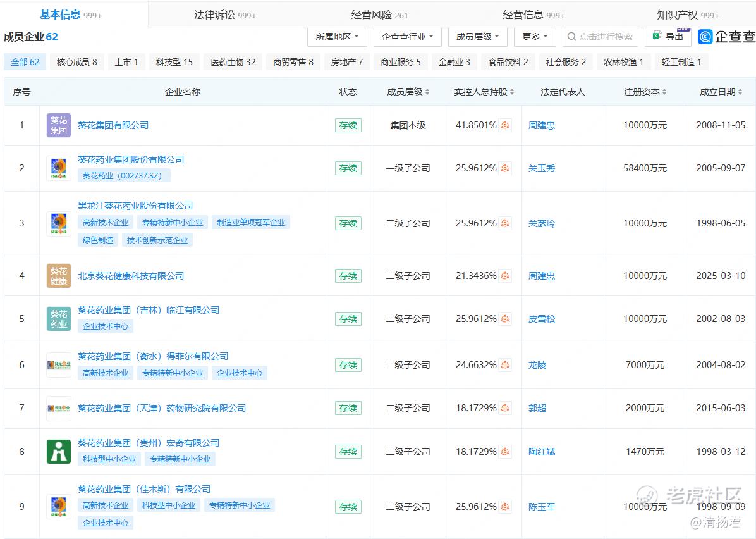
Task: Open 葵花药业集团股份有限公司 link
Action: coord(131,159)
